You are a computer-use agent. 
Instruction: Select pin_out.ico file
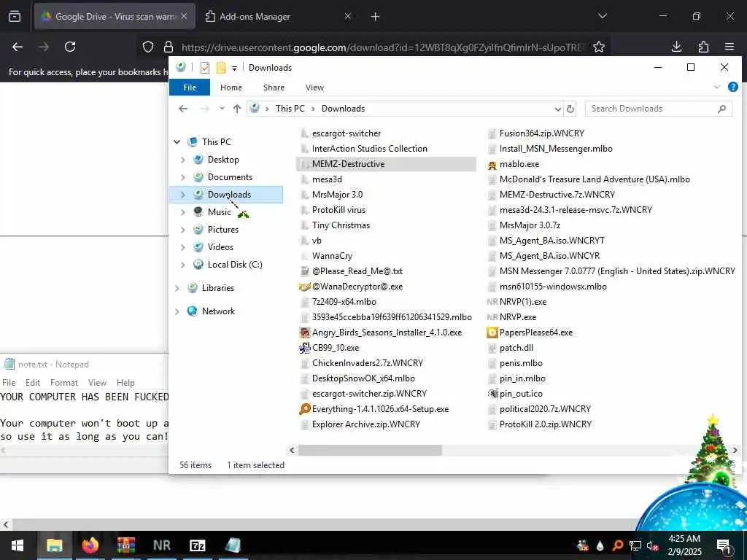pyautogui.click(x=521, y=394)
